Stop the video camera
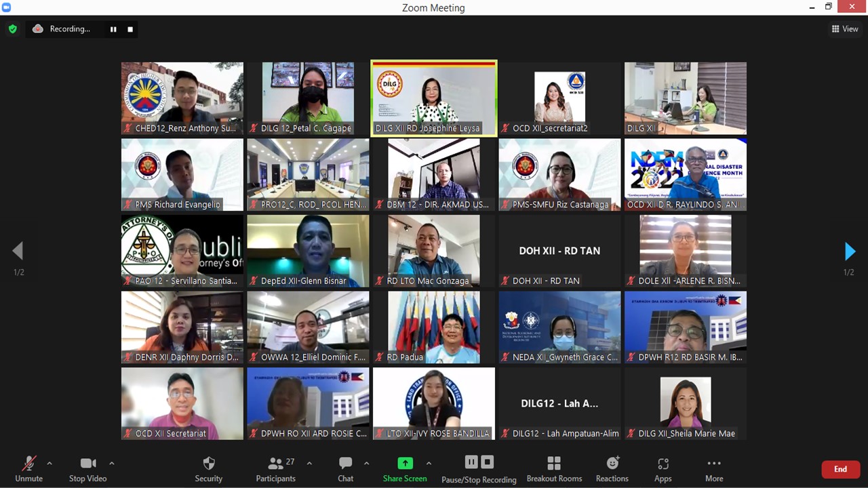 click(88, 468)
